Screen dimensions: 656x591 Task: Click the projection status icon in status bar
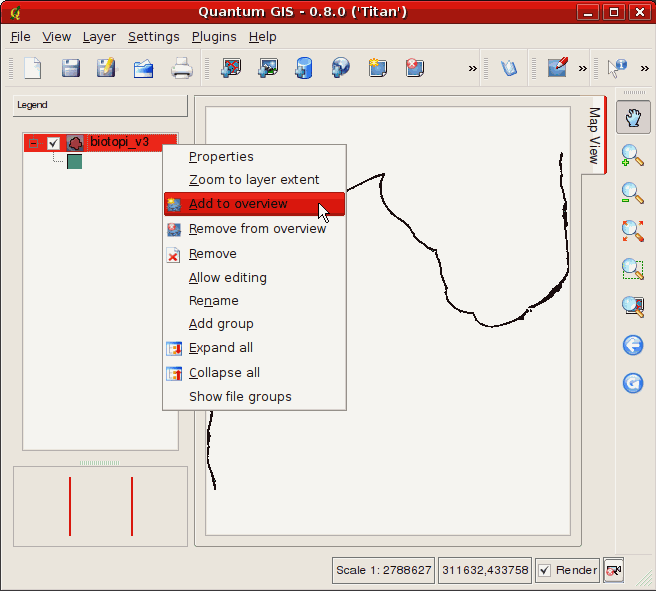tap(614, 570)
